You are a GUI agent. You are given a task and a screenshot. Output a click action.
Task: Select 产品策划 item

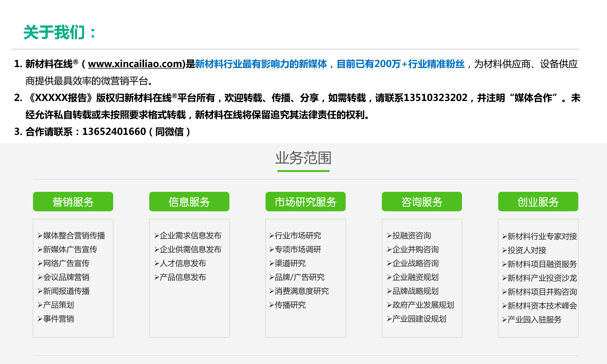[56, 305]
